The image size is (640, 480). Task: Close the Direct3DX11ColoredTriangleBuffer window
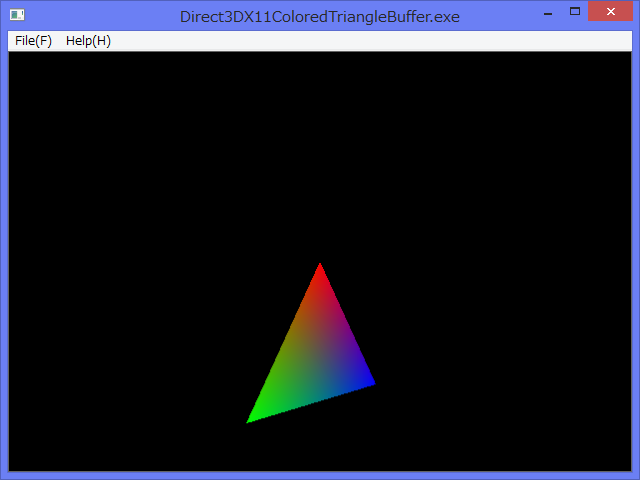611,11
